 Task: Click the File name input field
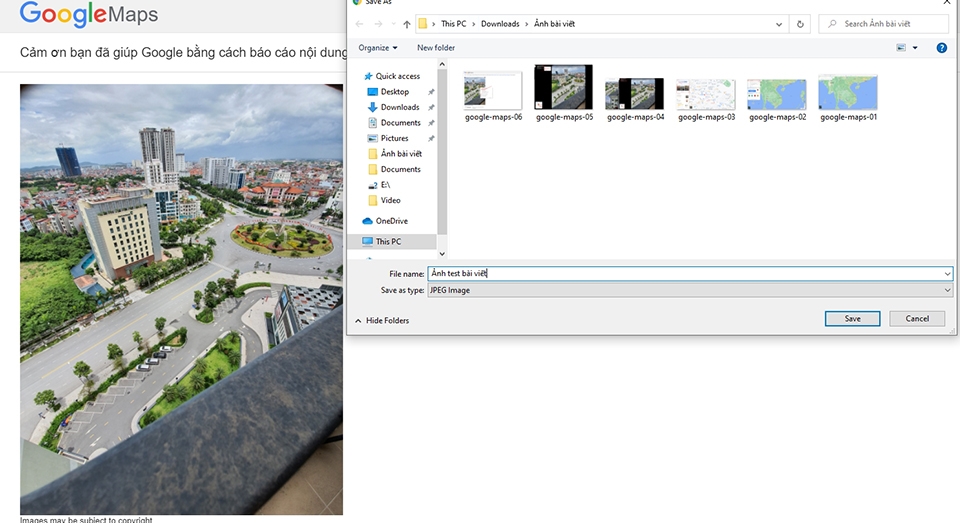click(x=690, y=274)
